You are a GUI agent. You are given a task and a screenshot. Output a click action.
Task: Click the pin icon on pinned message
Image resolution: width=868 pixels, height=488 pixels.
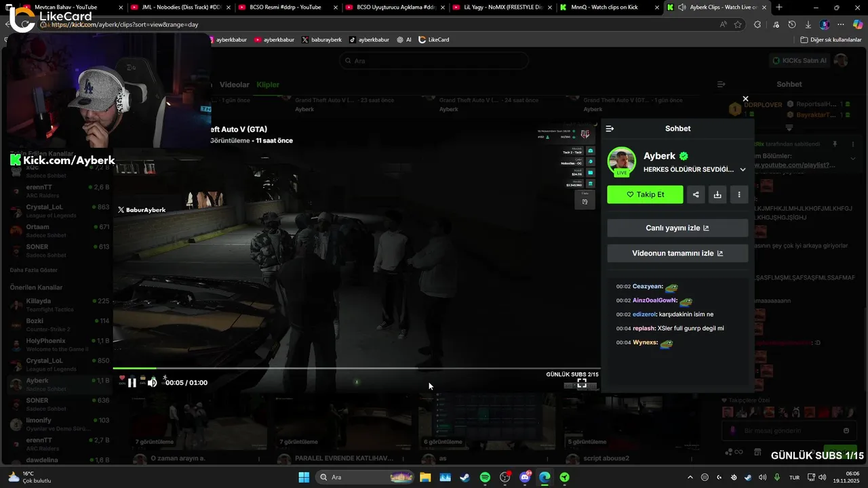835,144
